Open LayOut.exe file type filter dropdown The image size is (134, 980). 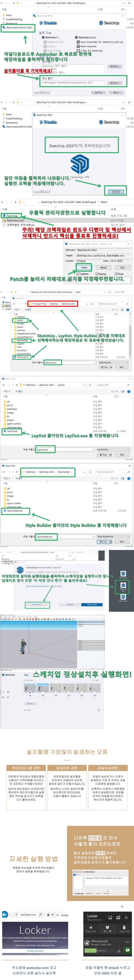point(113,450)
